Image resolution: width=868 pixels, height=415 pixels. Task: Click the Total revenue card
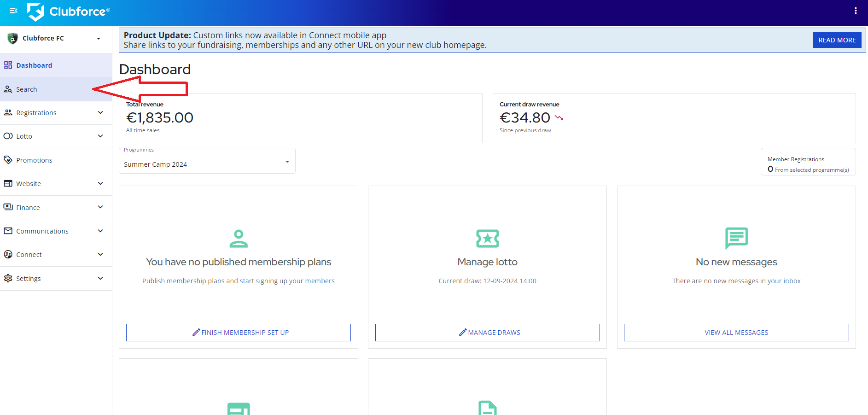pyautogui.click(x=301, y=118)
